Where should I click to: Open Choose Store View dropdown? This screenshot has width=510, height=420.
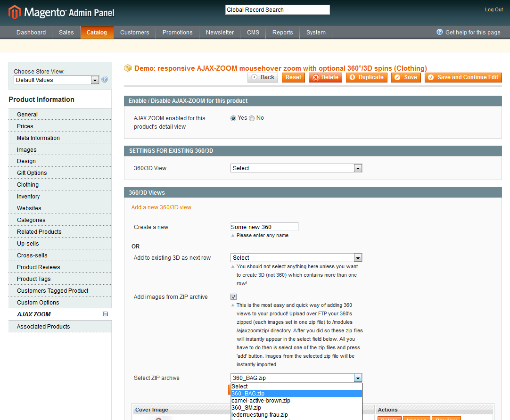click(x=56, y=80)
